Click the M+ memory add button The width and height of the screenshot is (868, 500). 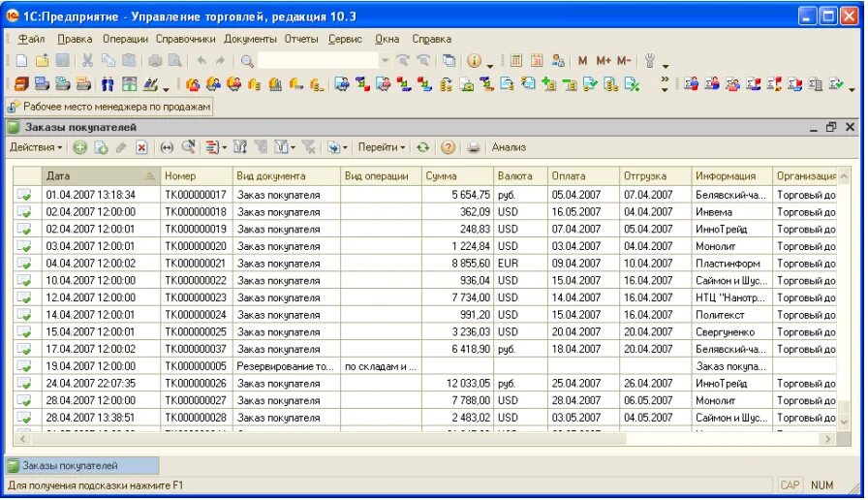click(x=603, y=60)
